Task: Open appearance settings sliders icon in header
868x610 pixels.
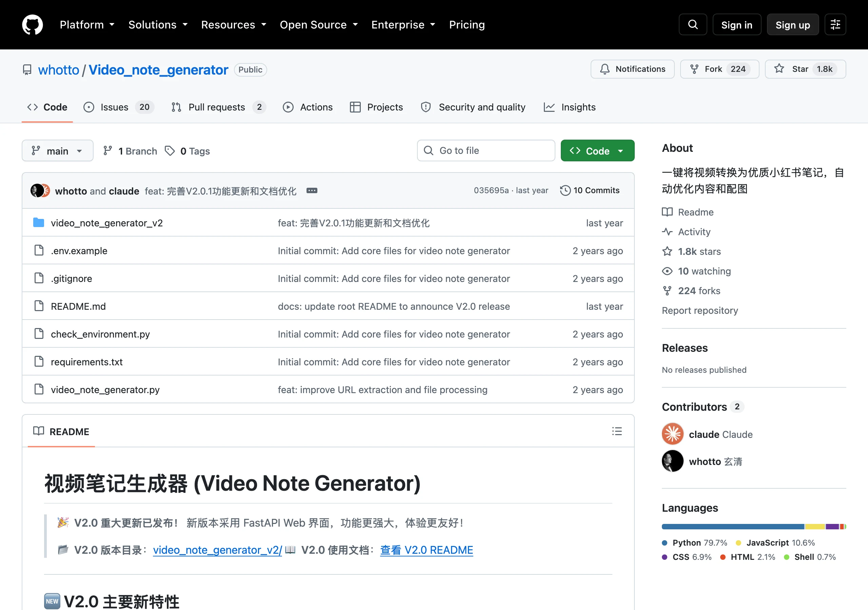Action: (x=835, y=24)
